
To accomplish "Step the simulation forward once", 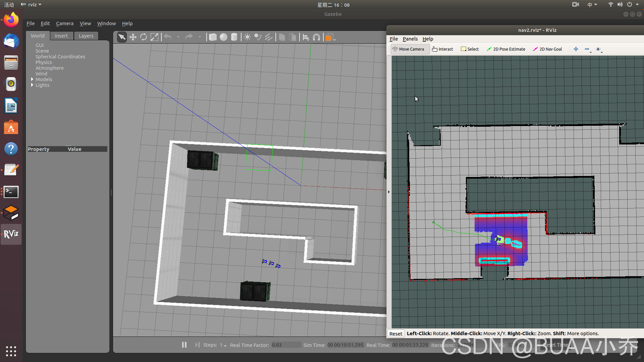I will (x=197, y=345).
